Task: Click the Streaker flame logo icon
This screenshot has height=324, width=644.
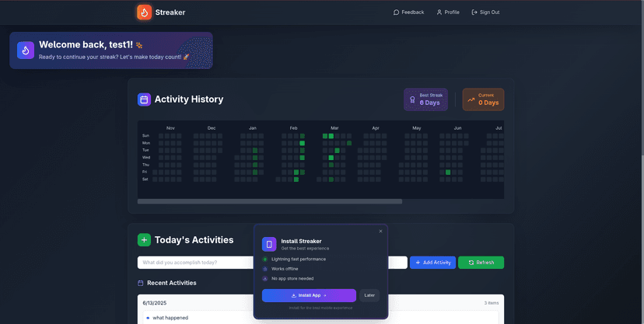Action: coord(144,12)
